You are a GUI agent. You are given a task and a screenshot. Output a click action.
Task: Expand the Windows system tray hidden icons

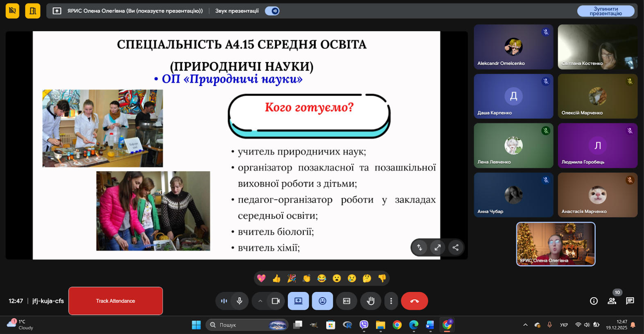point(525,325)
